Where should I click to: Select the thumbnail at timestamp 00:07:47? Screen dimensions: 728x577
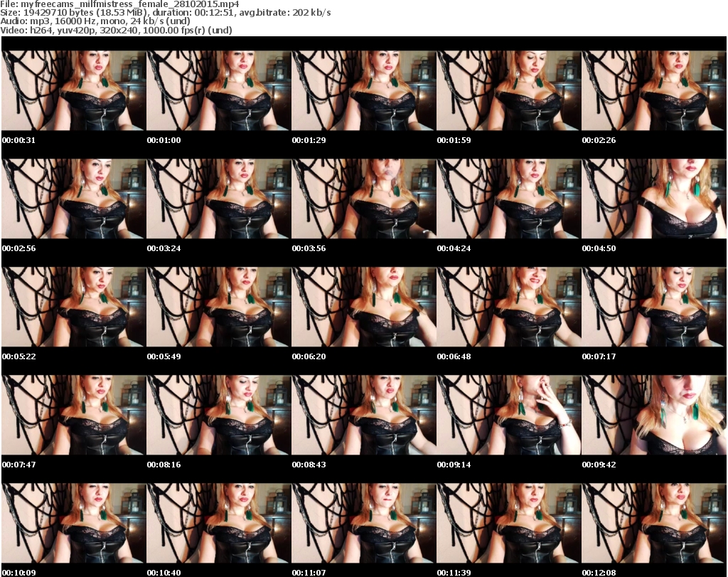[73, 415]
